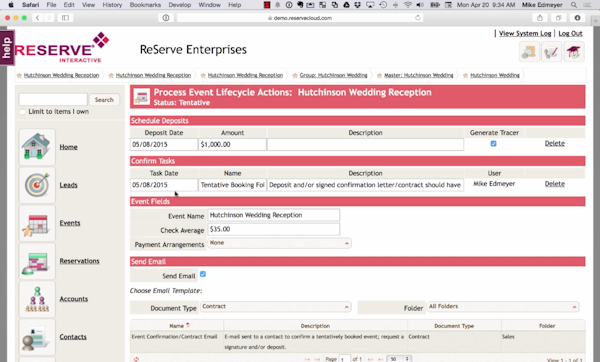Open the Accounts people icon

point(37,299)
